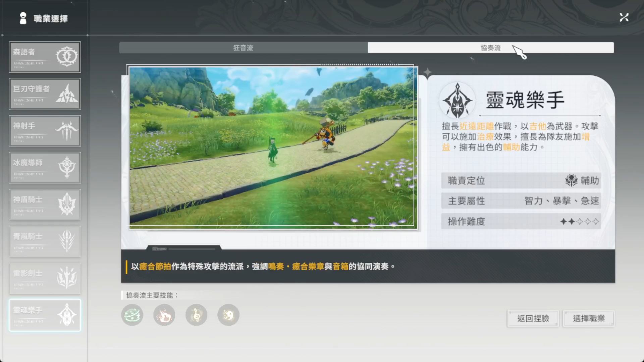Screen dimensions: 644x362
Task: Close the class selection screen
Action: point(624,17)
